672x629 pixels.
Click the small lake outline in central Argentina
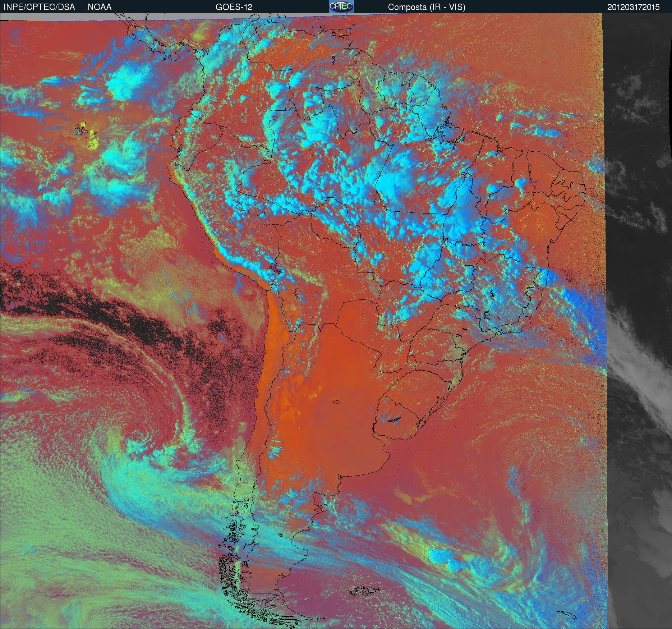pyautogui.click(x=336, y=402)
